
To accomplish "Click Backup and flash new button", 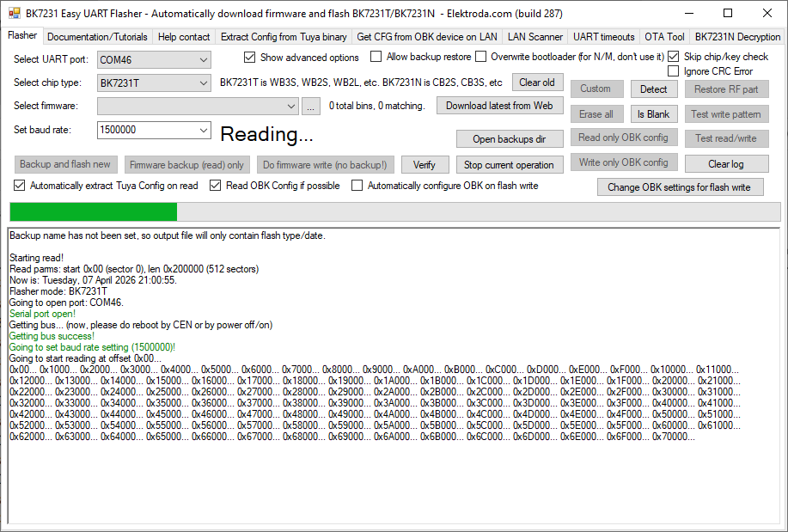I will 65,164.
